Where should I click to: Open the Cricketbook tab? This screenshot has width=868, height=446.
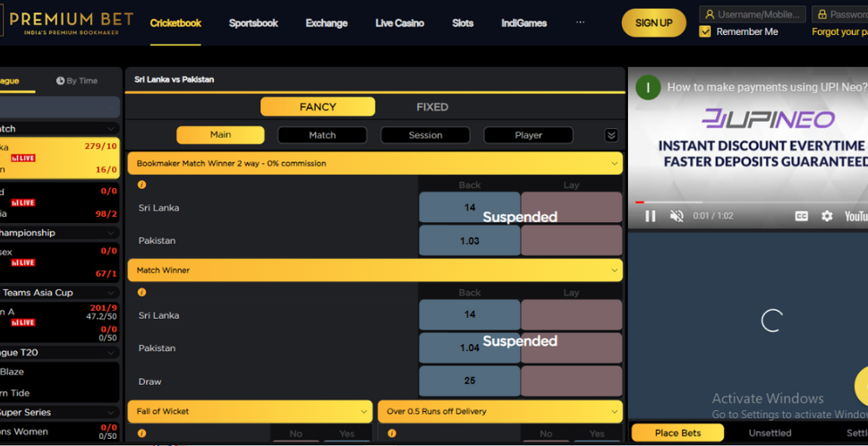(175, 23)
